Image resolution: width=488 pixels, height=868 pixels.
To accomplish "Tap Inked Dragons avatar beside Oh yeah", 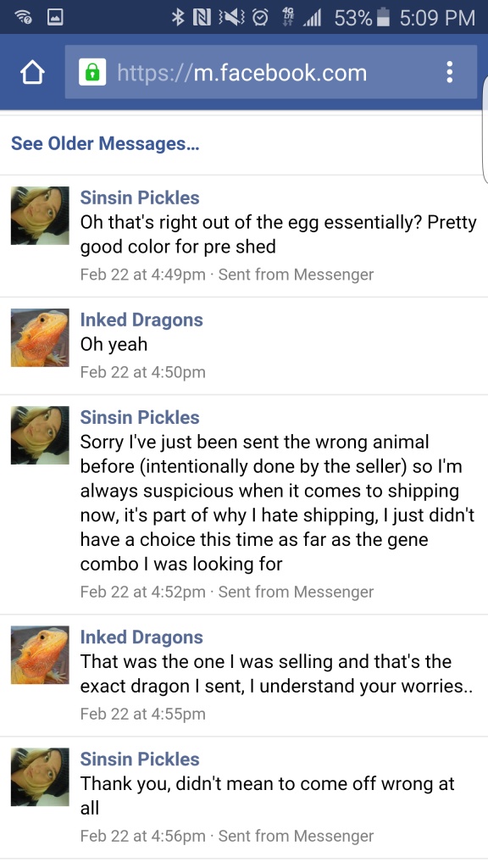I will point(40,337).
